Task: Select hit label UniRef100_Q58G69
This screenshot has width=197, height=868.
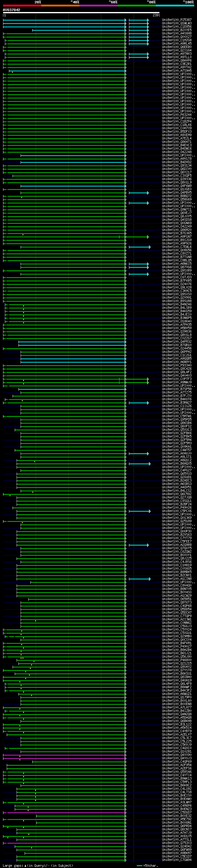Action: coord(177,199)
